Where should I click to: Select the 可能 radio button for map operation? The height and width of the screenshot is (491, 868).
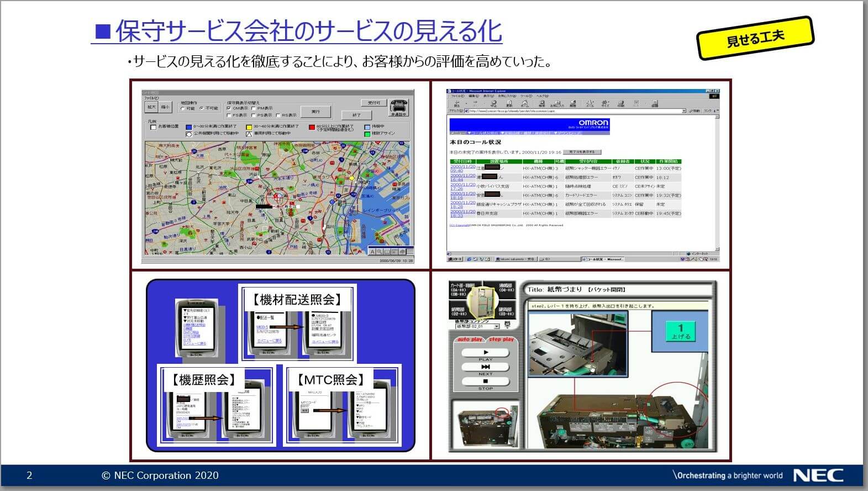click(x=183, y=108)
